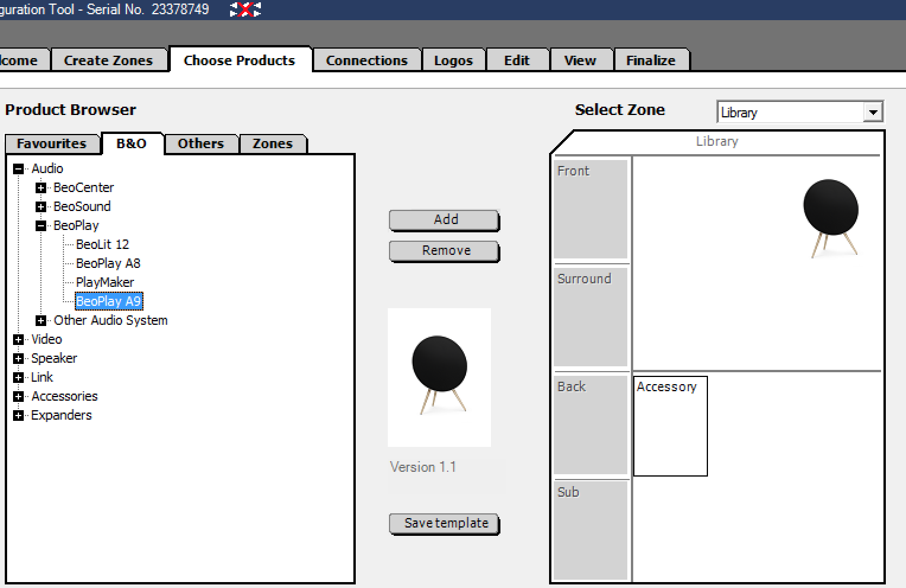Collapse the Audio tree node
The image size is (906, 588).
click(18, 169)
